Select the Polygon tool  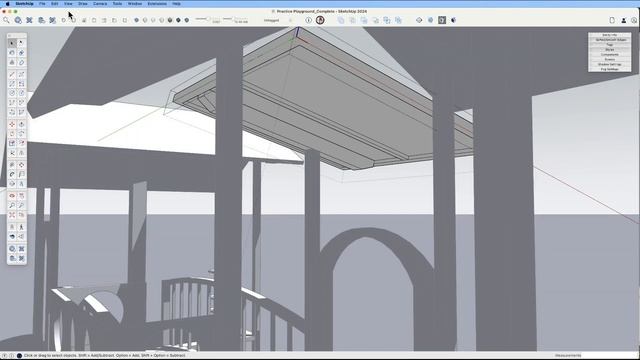22,93
